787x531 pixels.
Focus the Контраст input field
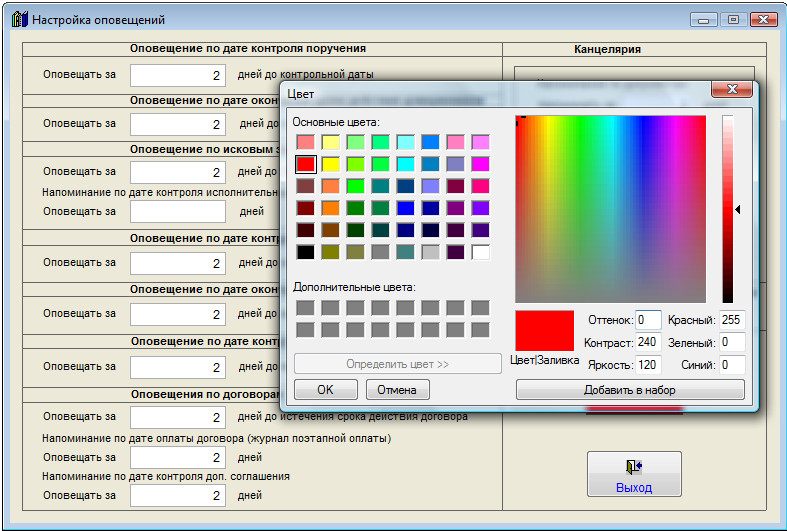point(648,342)
